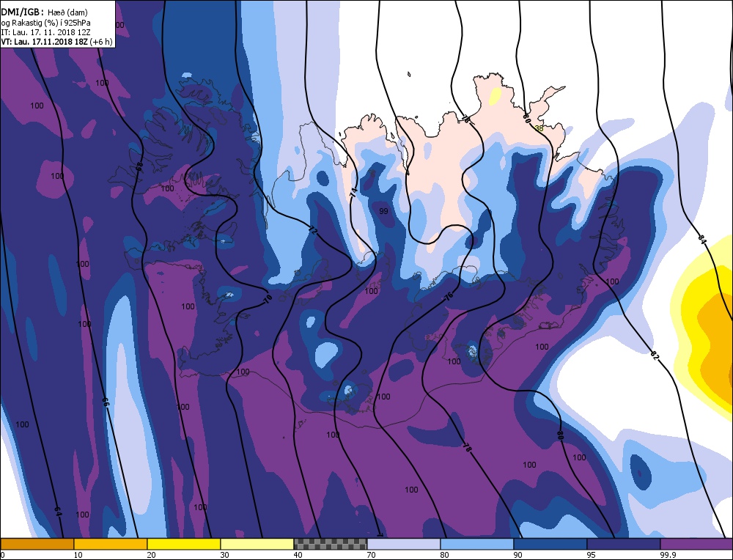The width and height of the screenshot is (733, 560).
Task: Click the dark orange 0–10 legend swatch
Action: click(x=37, y=544)
